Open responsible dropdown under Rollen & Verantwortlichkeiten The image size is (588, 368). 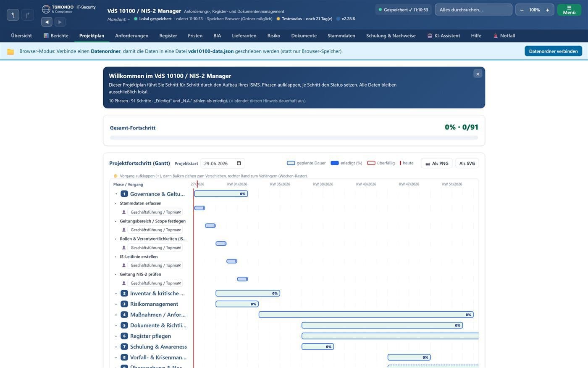pyautogui.click(x=155, y=248)
